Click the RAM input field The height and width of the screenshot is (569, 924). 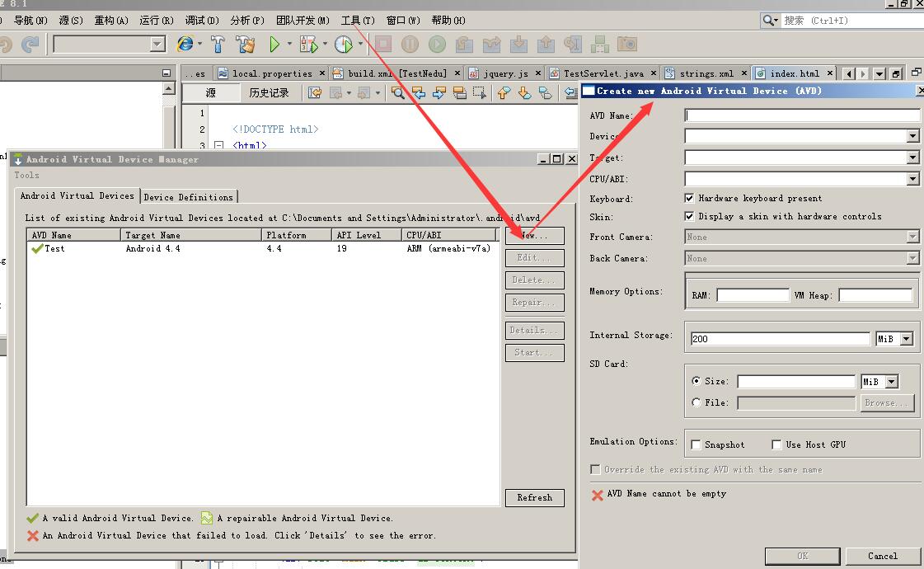pyautogui.click(x=753, y=295)
